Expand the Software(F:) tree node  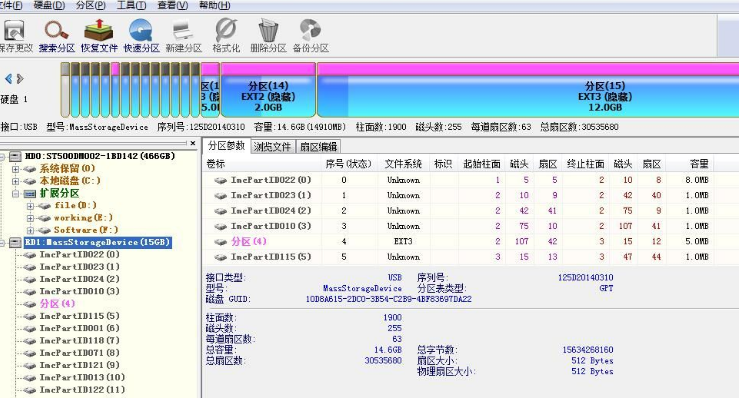click(x=30, y=230)
